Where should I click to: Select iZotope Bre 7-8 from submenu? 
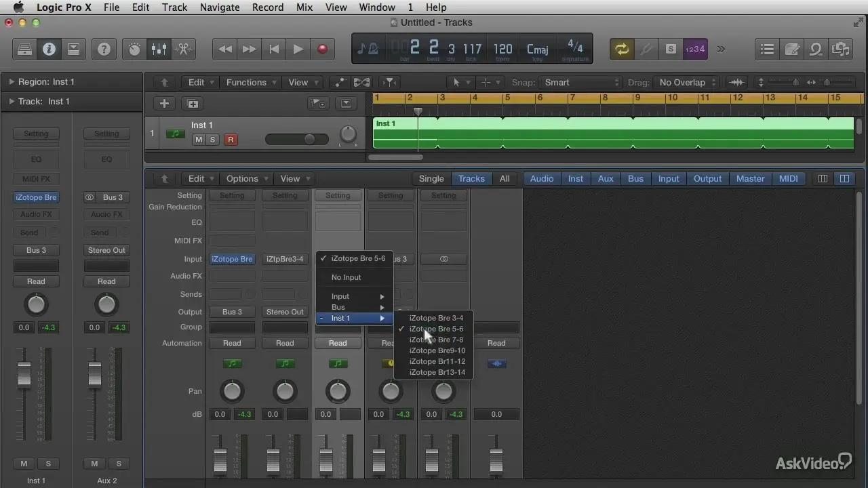pos(436,340)
